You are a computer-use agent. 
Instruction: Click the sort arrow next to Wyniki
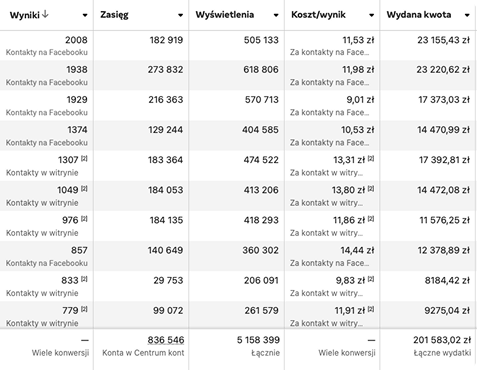point(46,14)
